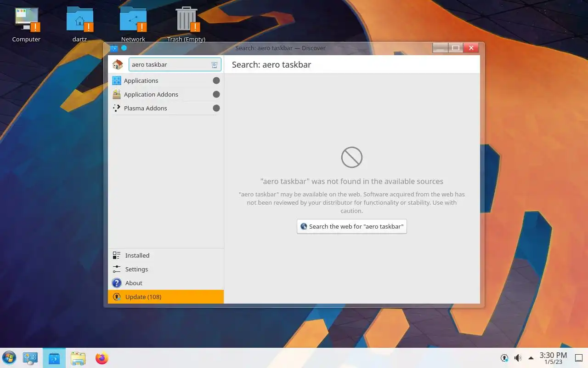This screenshot has width=588, height=368.
Task: Open the Installed page
Action: point(166,255)
